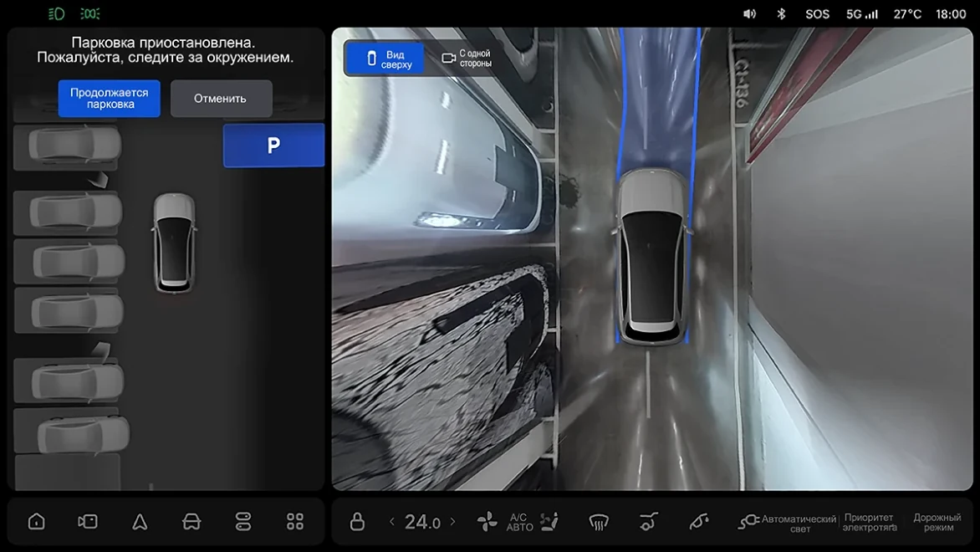The image size is (980, 552).
Task: Decrease temperature with left chevron
Action: coord(392,521)
